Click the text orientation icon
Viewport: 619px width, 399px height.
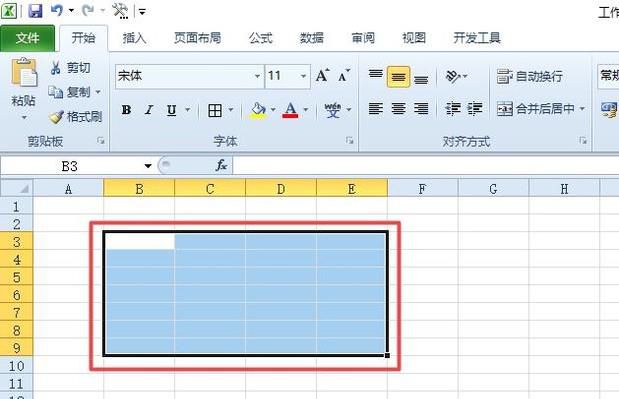[453, 76]
